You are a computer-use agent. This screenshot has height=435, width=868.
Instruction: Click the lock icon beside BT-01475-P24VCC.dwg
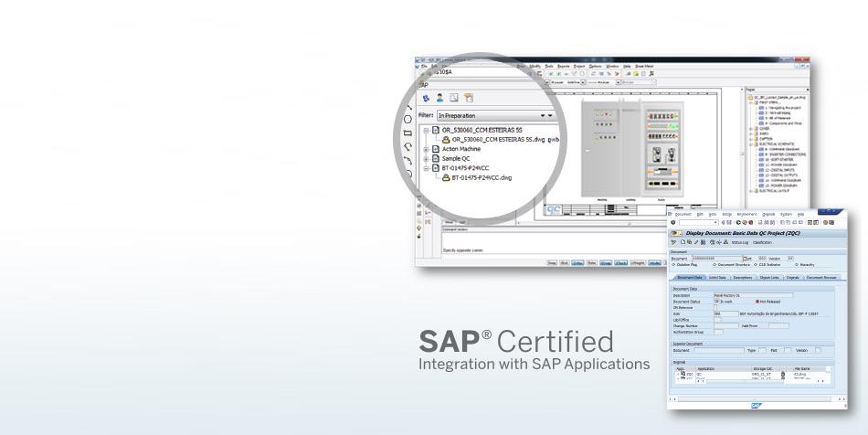(x=446, y=177)
